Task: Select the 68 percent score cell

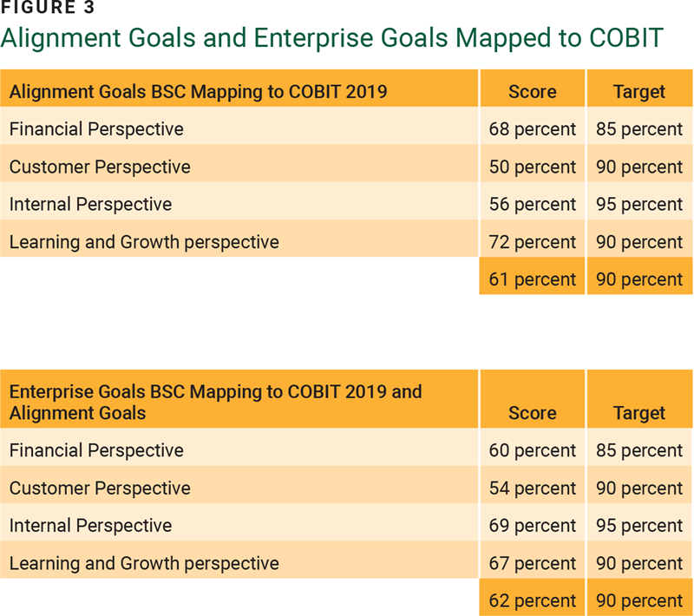Action: coord(532,129)
